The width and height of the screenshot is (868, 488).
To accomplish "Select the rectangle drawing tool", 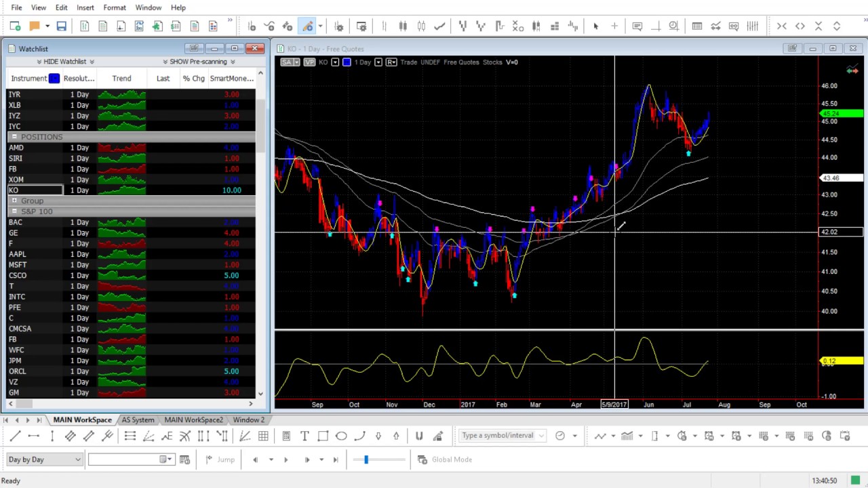I will [323, 436].
